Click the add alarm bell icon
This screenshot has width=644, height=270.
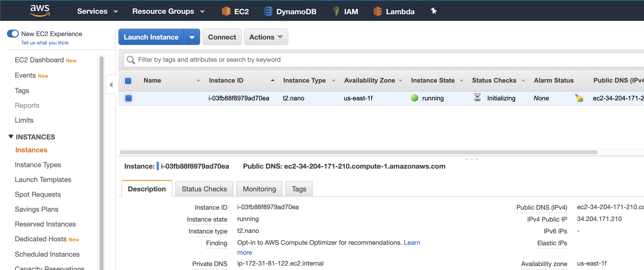point(579,98)
